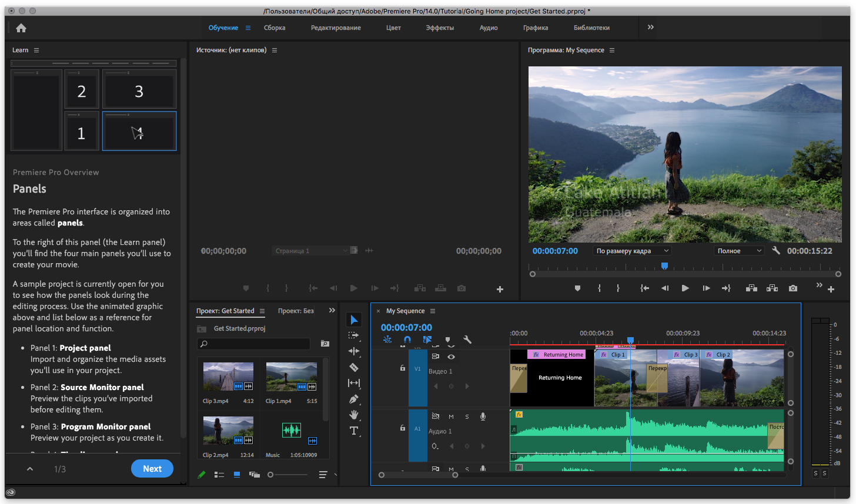
Task: Switch to the Аудио workspace tab
Action: tap(488, 28)
